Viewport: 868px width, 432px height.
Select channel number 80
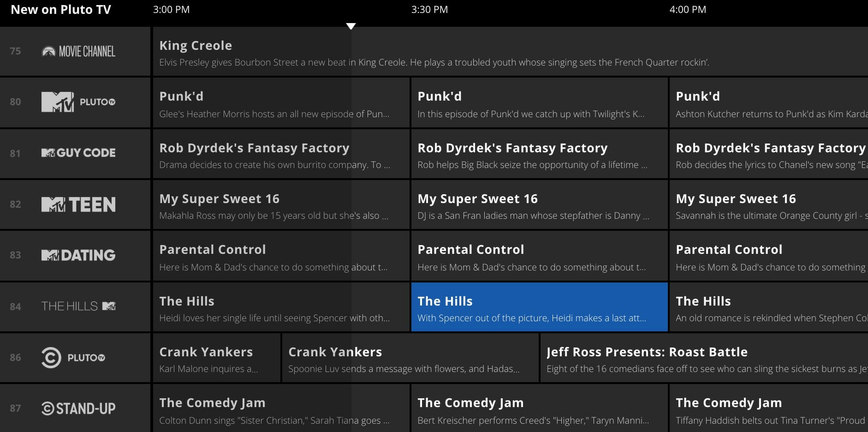15,102
